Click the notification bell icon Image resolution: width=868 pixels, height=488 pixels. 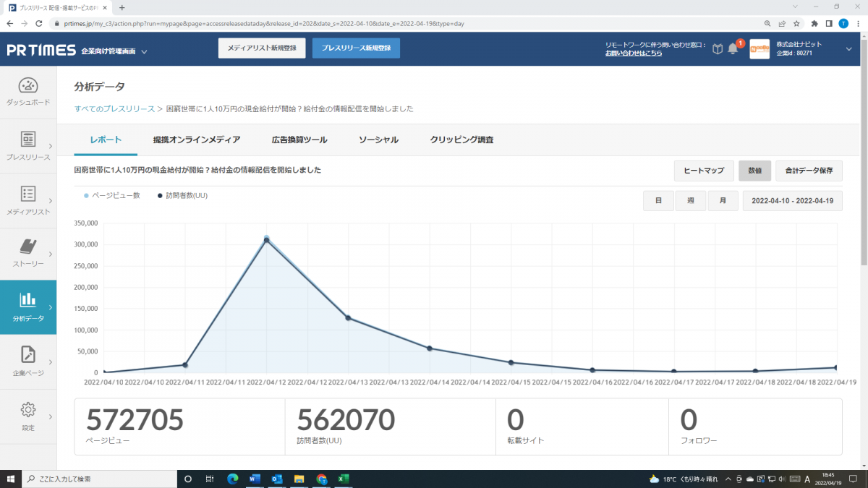pyautogui.click(x=733, y=49)
